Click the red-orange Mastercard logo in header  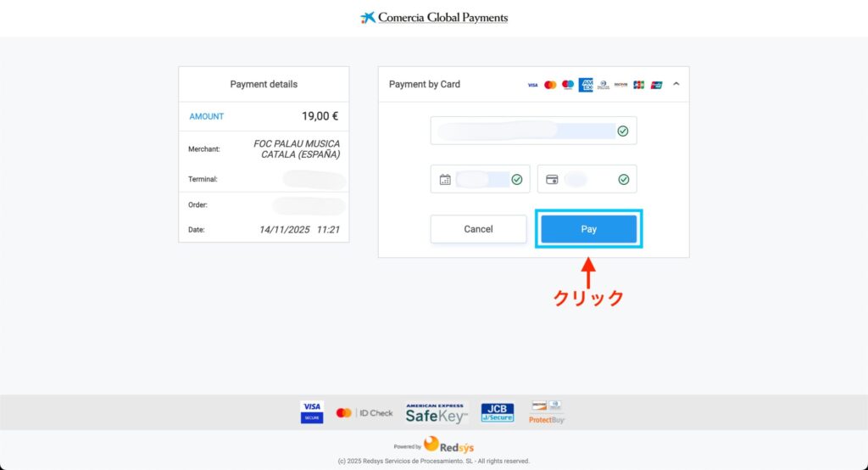pyautogui.click(x=550, y=85)
